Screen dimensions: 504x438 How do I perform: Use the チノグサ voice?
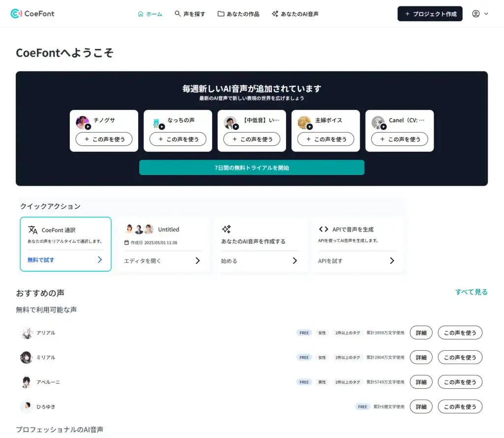[x=104, y=139]
